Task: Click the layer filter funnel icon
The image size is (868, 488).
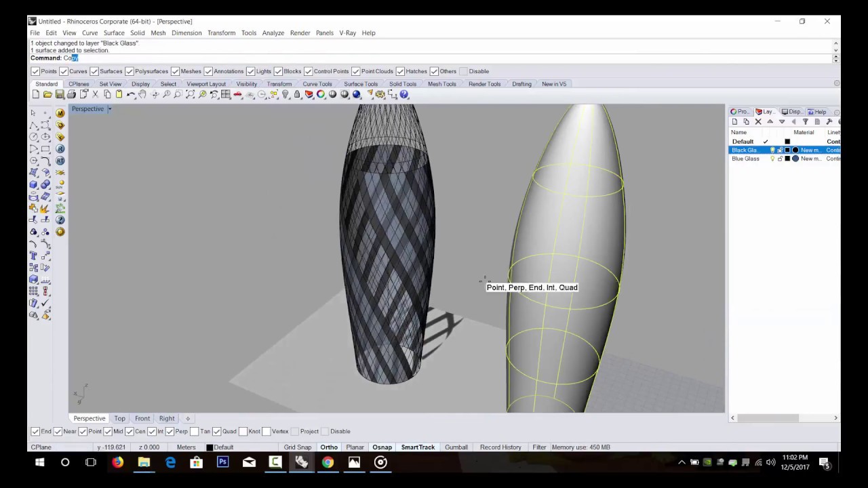Action: (x=806, y=122)
